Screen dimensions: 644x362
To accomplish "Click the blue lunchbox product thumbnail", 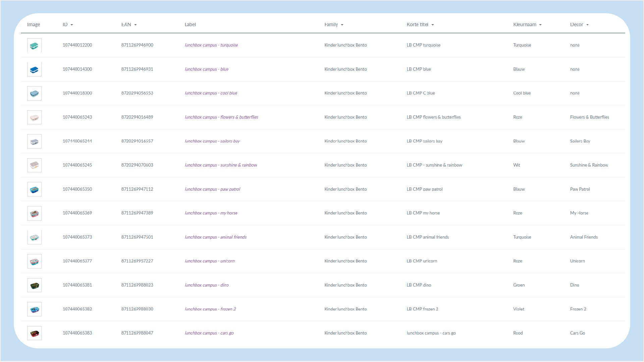I will (34, 69).
